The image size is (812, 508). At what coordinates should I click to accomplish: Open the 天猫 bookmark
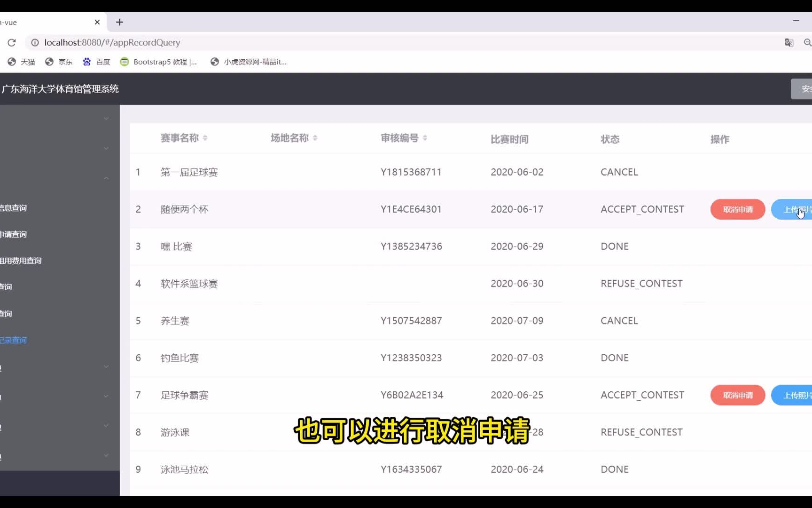tap(22, 62)
